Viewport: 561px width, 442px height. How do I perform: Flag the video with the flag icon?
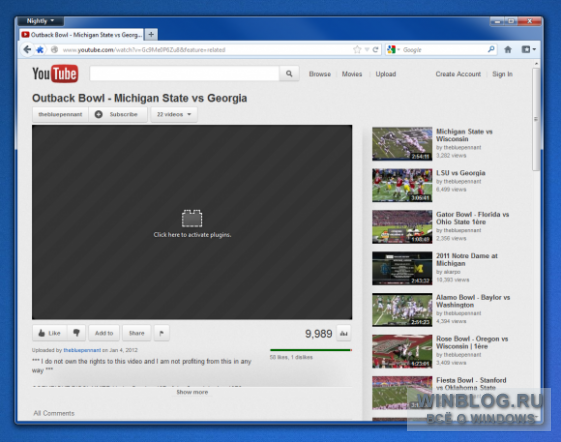coord(161,333)
